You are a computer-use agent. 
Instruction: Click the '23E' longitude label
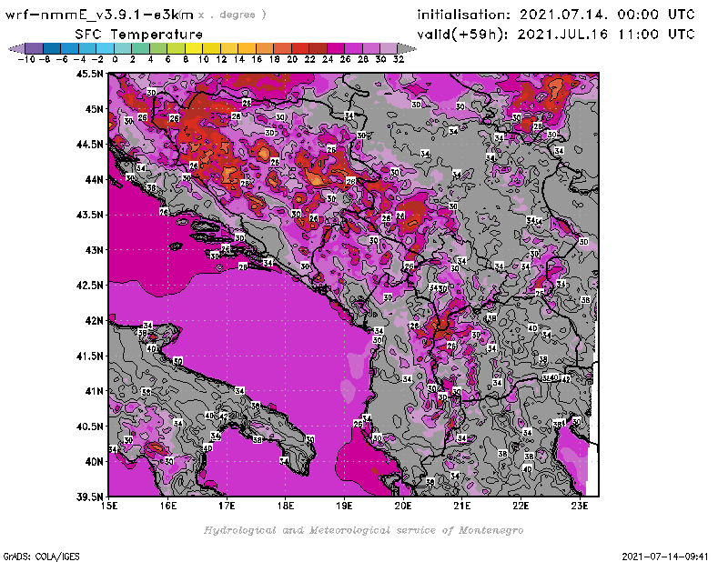pos(580,506)
